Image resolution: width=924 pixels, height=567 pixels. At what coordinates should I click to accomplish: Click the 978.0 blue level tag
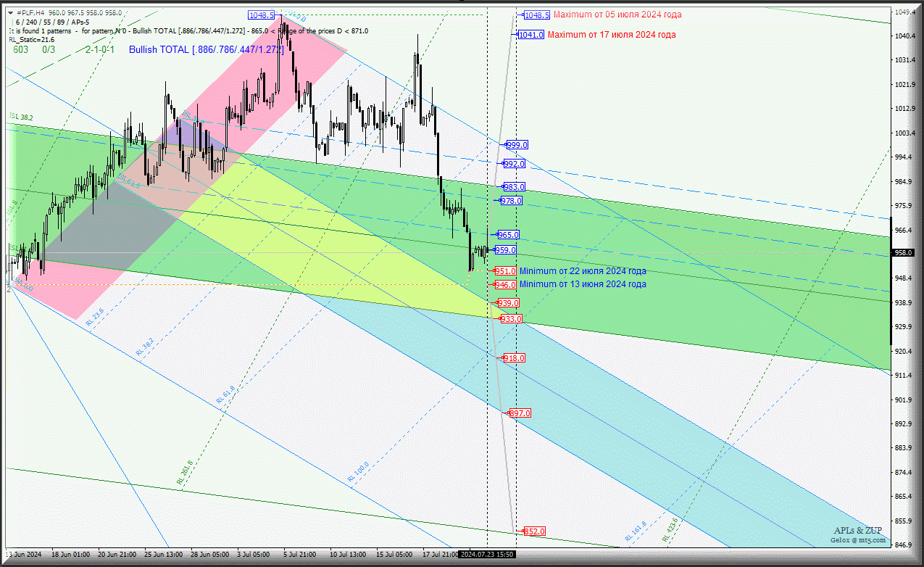pos(511,201)
